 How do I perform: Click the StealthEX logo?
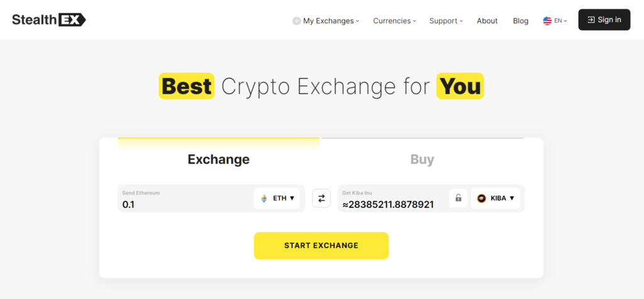click(x=49, y=20)
